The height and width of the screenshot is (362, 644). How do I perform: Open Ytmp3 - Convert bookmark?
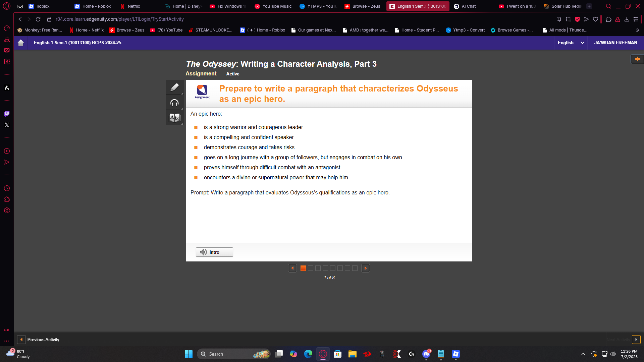(465, 30)
